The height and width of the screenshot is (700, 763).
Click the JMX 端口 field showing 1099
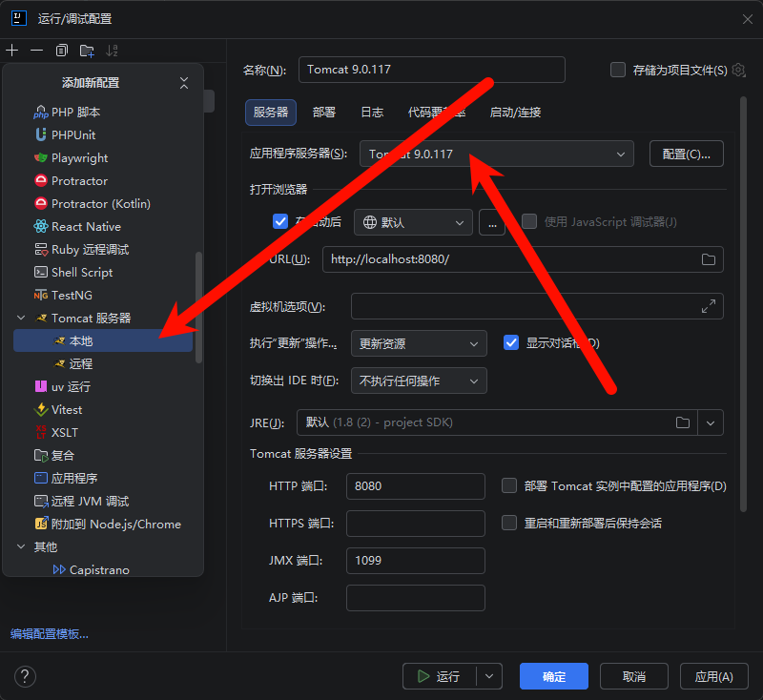416,561
